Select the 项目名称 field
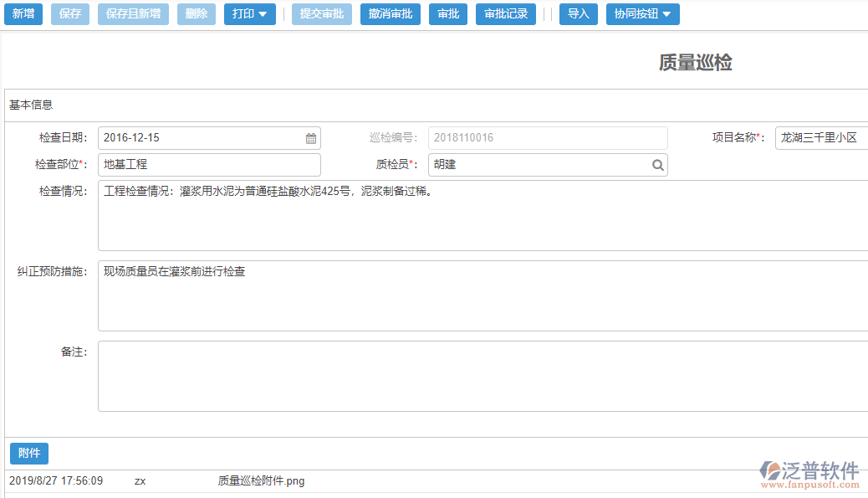This screenshot has height=498, width=868. click(820, 138)
